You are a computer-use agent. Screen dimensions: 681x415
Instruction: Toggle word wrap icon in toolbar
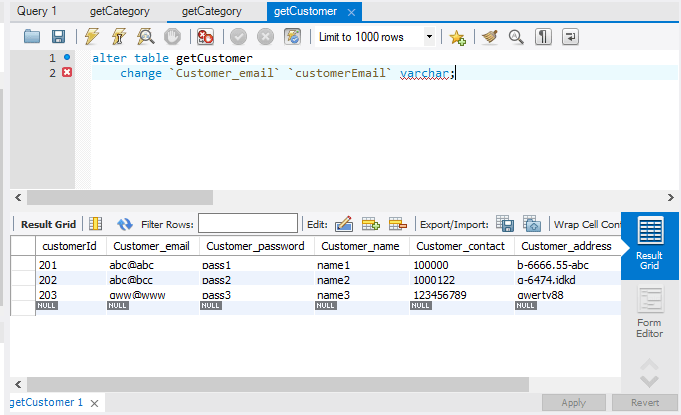[x=570, y=37]
